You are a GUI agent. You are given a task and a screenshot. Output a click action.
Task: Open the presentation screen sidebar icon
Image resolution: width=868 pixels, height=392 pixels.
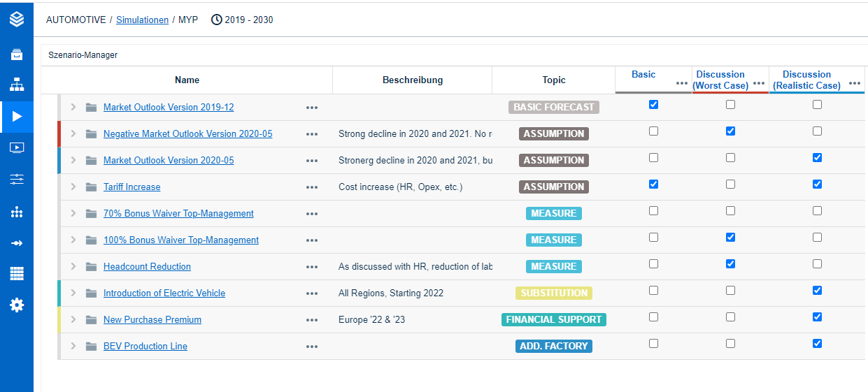click(x=17, y=147)
